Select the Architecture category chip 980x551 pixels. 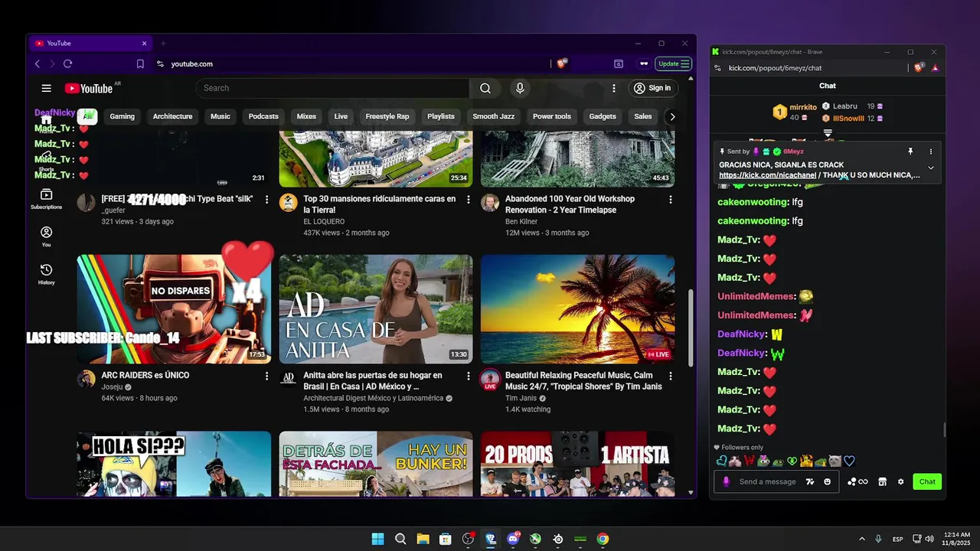pos(172,116)
